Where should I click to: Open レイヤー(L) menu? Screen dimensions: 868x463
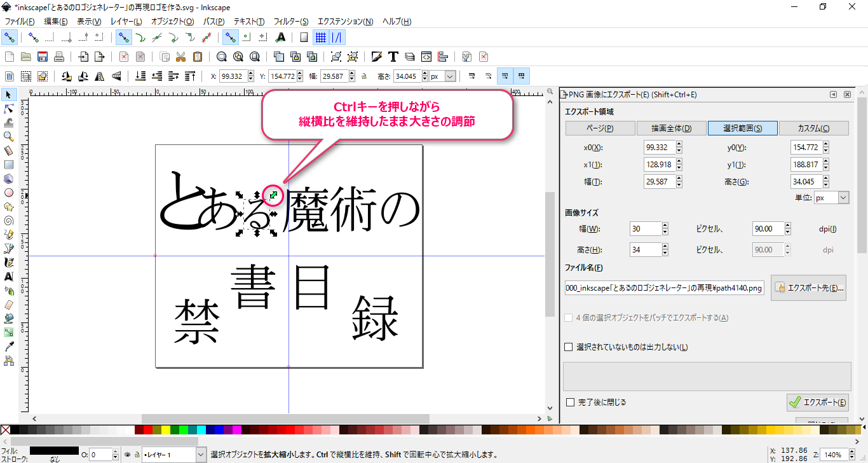tap(126, 22)
